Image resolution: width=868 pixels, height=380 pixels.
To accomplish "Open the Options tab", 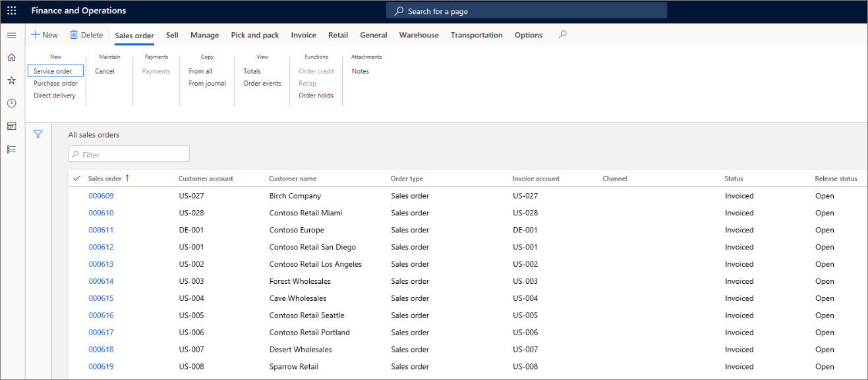I will [529, 36].
